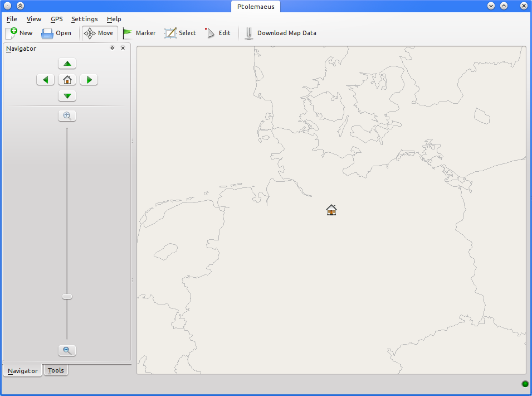The image size is (532, 396).
Task: Open the Settings menu
Action: 84,19
